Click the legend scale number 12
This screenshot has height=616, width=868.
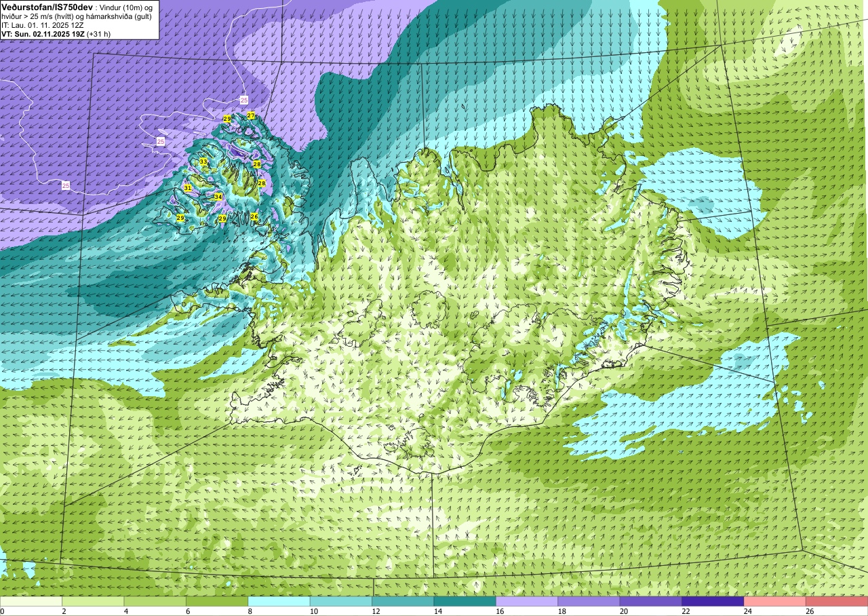[375, 611]
